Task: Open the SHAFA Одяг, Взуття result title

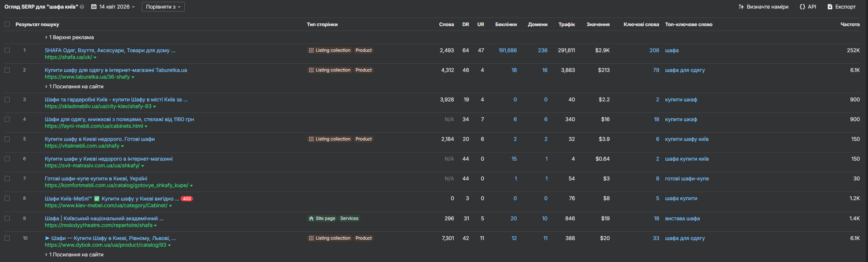Action: [x=110, y=50]
